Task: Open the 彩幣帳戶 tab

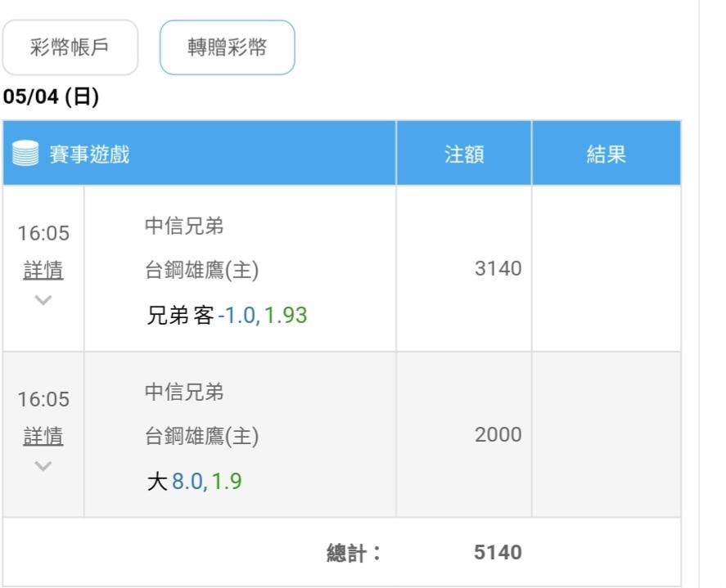Action: 70,47
